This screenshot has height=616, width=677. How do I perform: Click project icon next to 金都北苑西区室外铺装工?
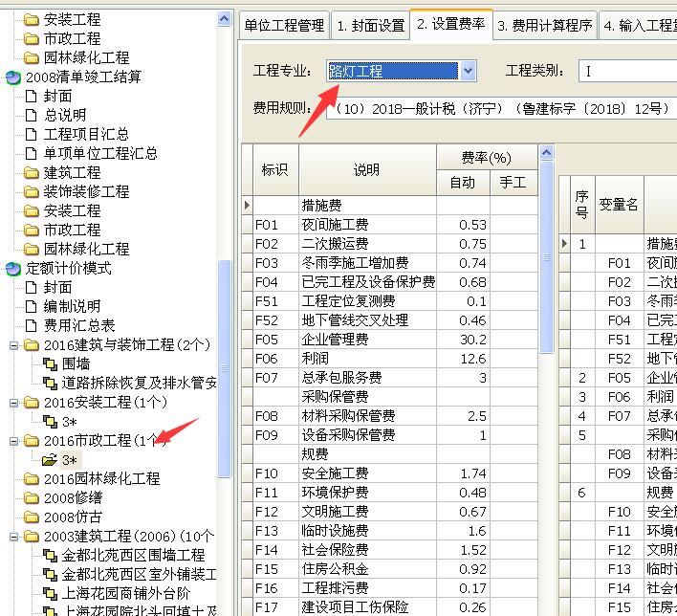50,575
